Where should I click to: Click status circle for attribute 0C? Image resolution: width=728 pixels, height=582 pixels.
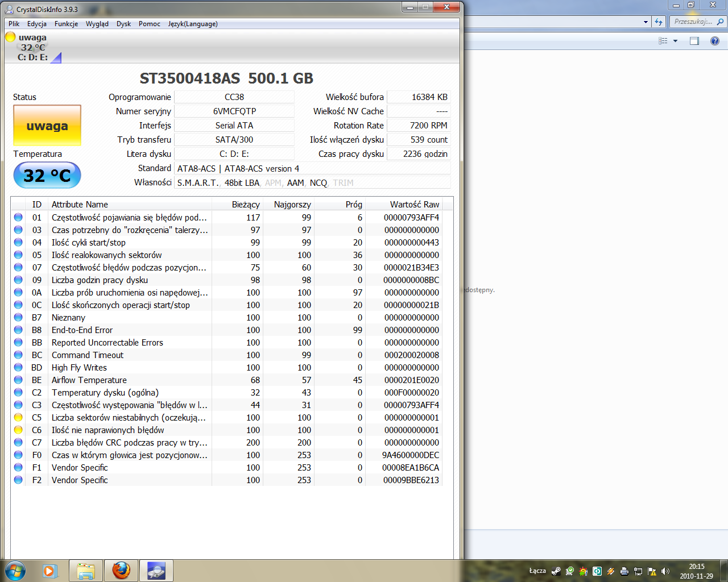point(18,305)
